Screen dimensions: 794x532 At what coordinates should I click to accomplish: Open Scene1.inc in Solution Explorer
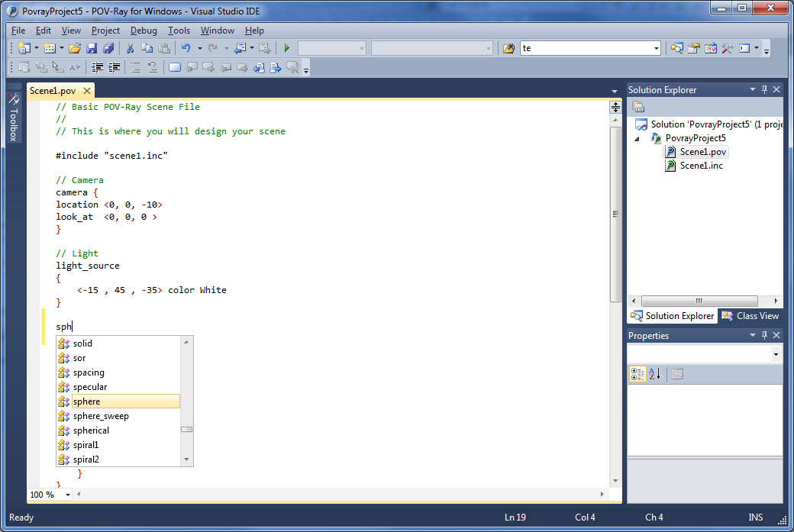click(701, 166)
